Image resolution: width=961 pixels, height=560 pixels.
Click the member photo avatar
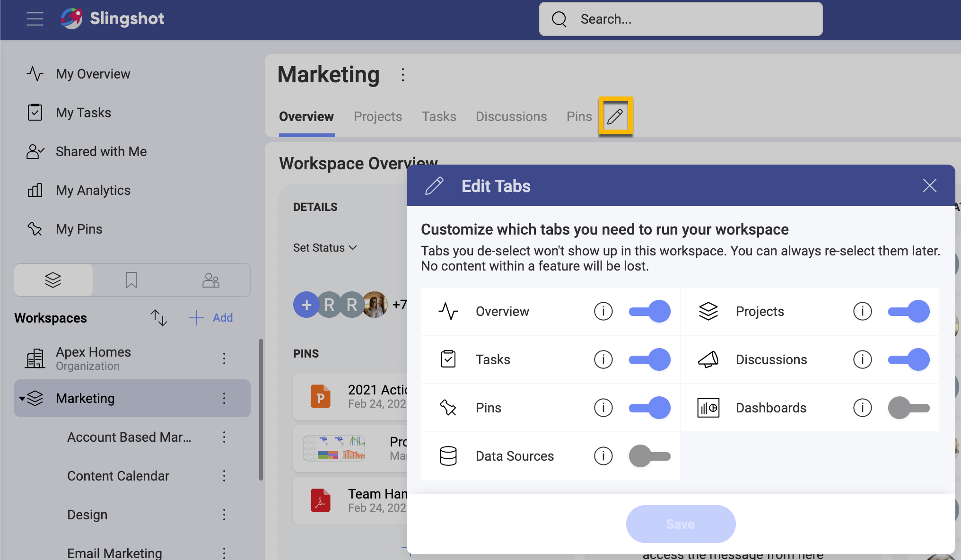click(x=375, y=305)
